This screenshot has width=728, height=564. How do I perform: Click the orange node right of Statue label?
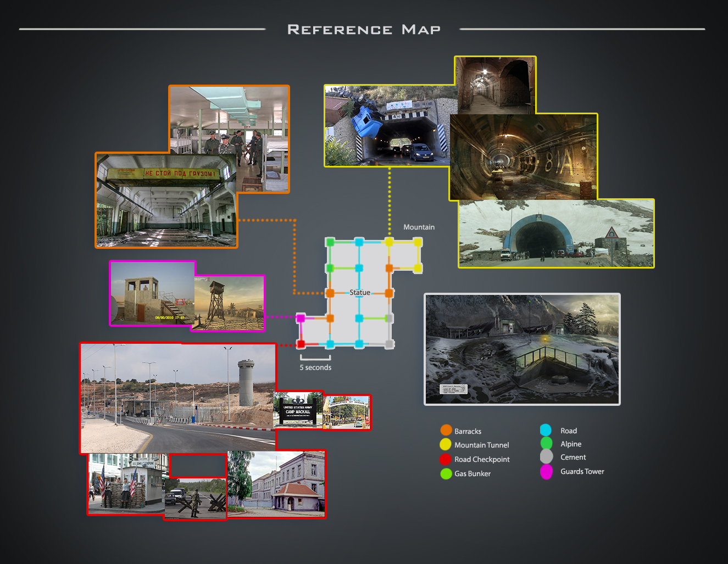[389, 293]
